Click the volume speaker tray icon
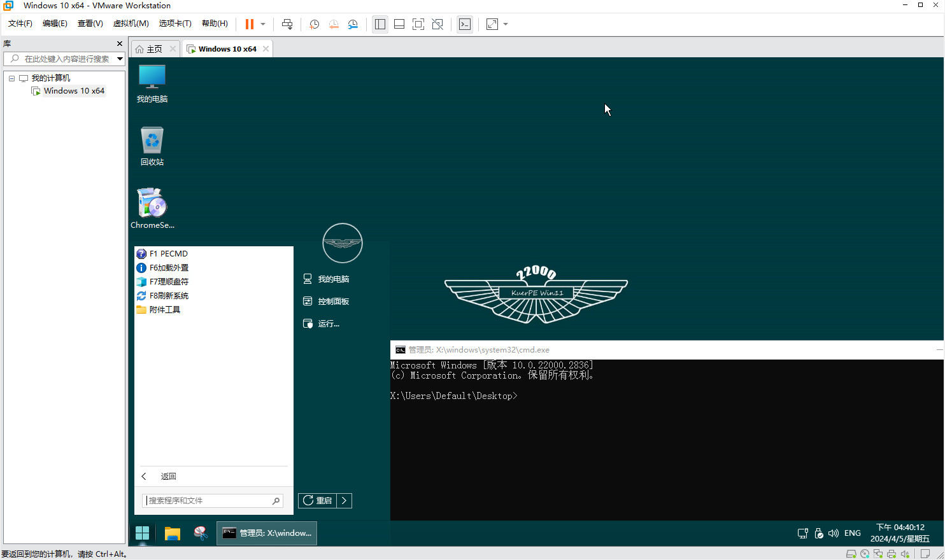 [x=834, y=533]
